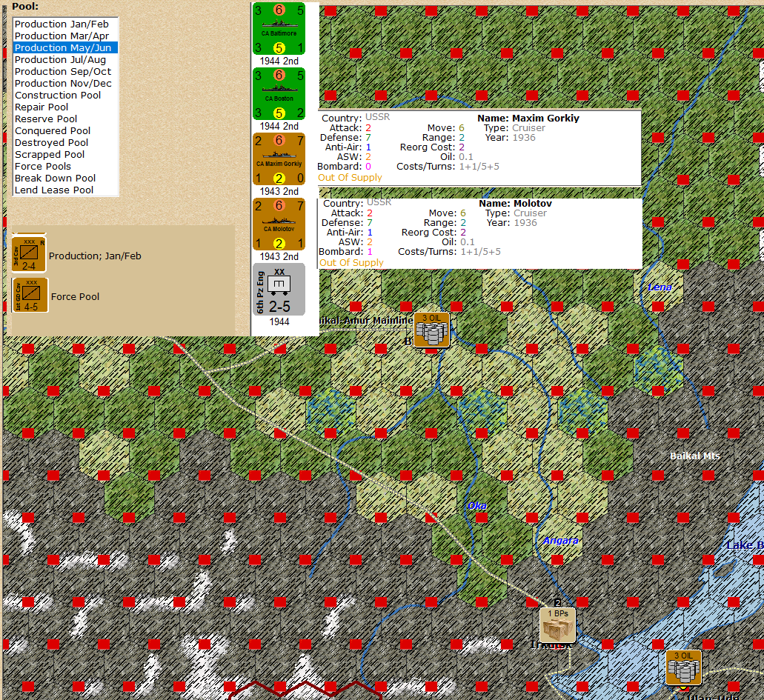
Task: Open the Lend Lease Pool
Action: coord(65,190)
